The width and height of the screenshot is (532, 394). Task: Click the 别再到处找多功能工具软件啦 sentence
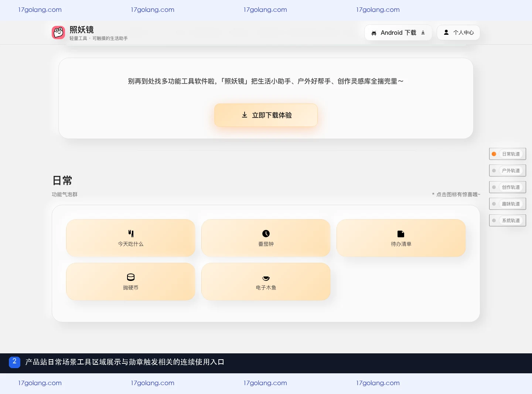(266, 81)
